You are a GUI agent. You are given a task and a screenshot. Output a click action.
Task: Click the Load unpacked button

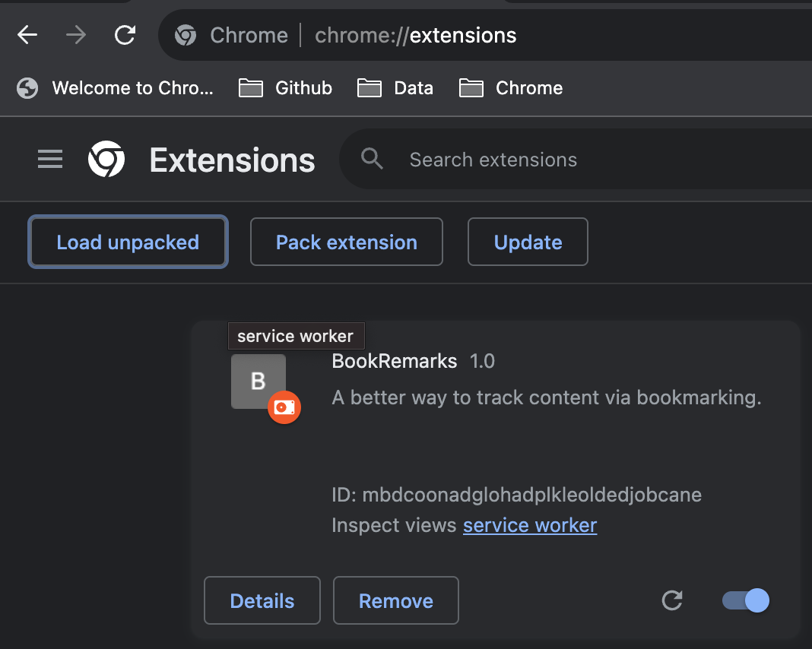(x=128, y=242)
